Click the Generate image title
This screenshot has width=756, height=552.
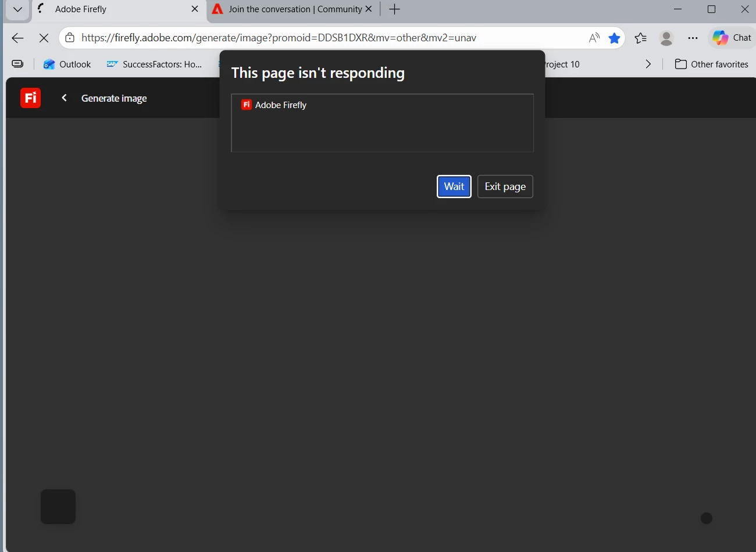pyautogui.click(x=114, y=98)
